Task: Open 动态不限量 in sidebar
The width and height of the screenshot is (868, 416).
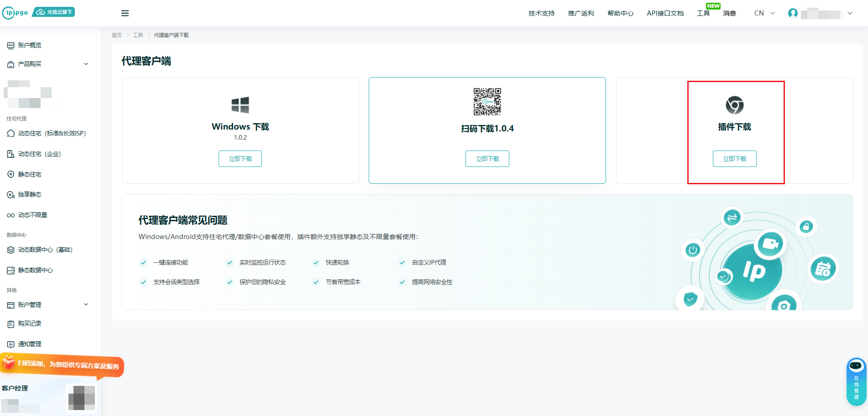Action: coord(32,215)
